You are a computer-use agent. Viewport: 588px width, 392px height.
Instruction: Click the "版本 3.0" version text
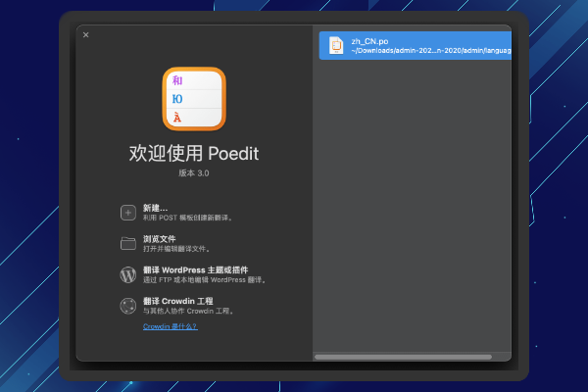194,173
